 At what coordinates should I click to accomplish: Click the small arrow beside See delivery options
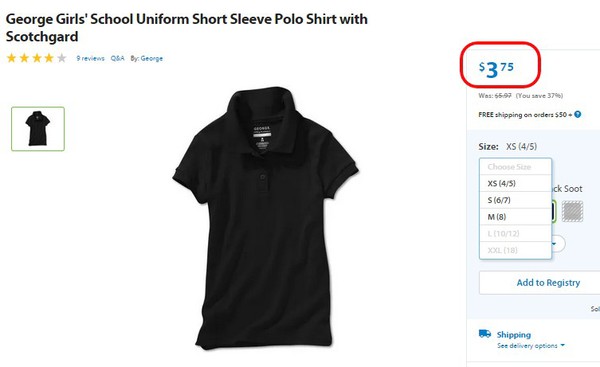click(562, 345)
